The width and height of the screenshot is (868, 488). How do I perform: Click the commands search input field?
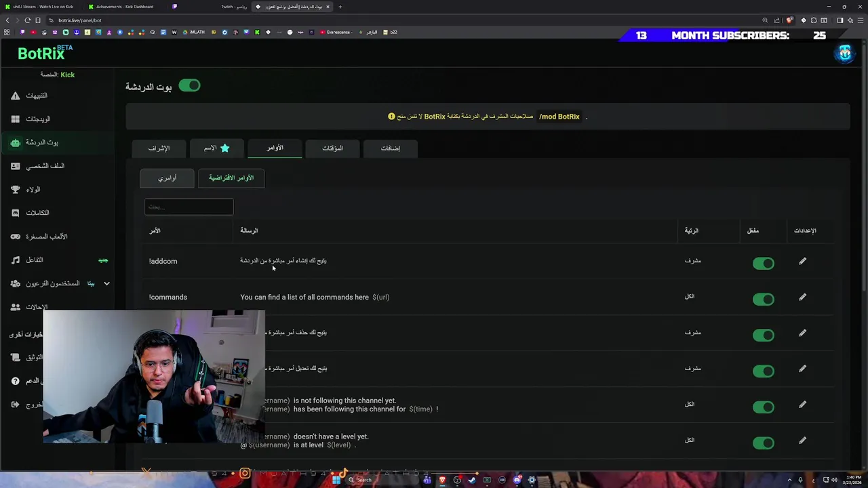point(189,207)
